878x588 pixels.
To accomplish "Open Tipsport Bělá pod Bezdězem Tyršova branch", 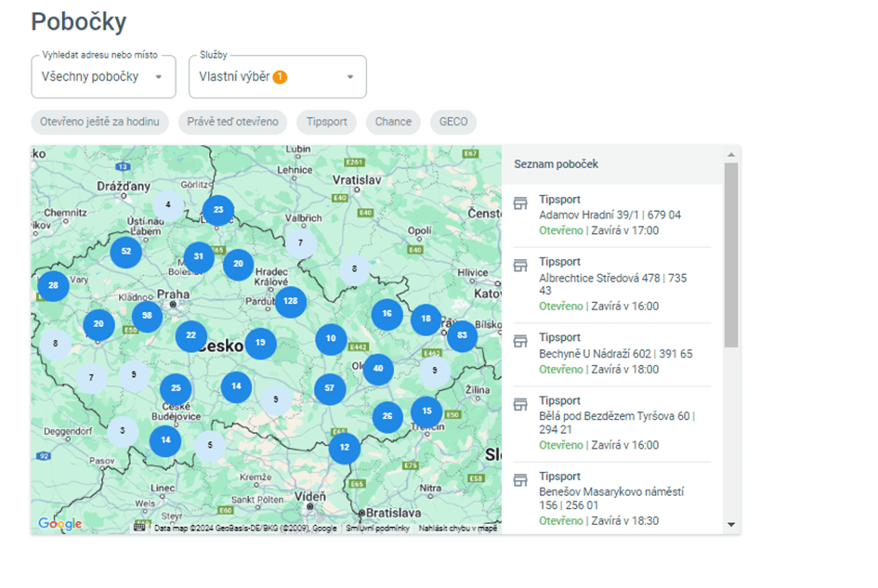I will pos(612,424).
